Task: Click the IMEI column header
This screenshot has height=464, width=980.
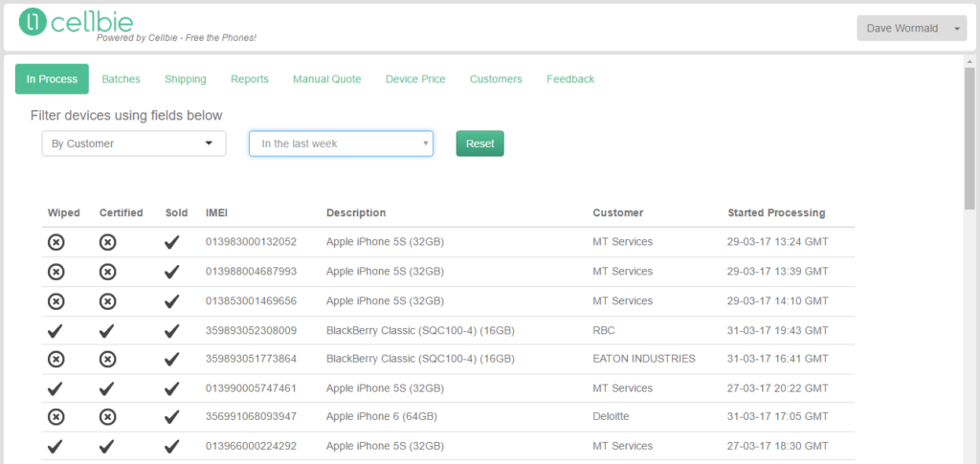Action: pos(216,213)
